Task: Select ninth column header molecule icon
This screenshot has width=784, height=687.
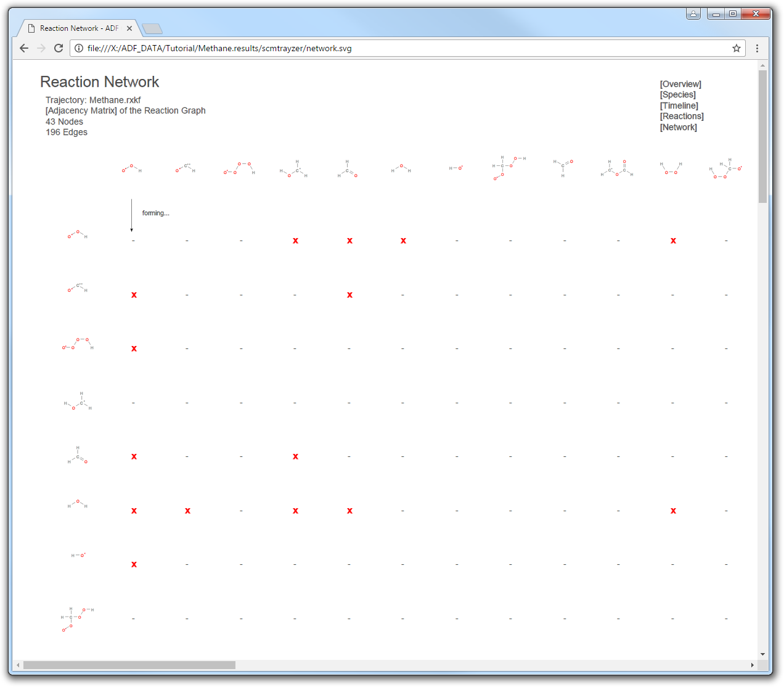Action: point(563,168)
